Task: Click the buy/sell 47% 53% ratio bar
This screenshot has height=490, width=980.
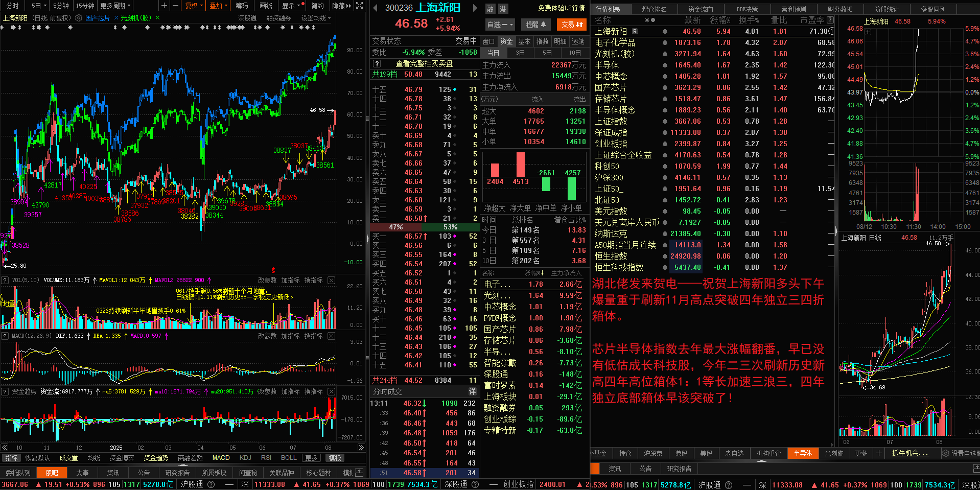Action: 424,227
